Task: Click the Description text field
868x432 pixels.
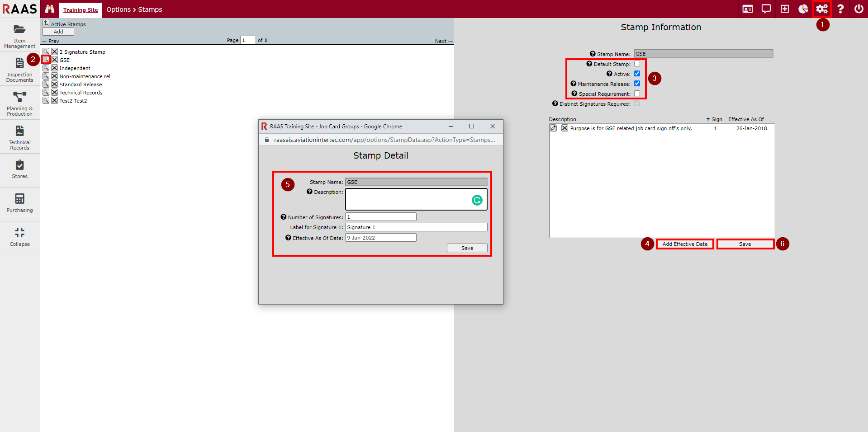Action: point(407,199)
